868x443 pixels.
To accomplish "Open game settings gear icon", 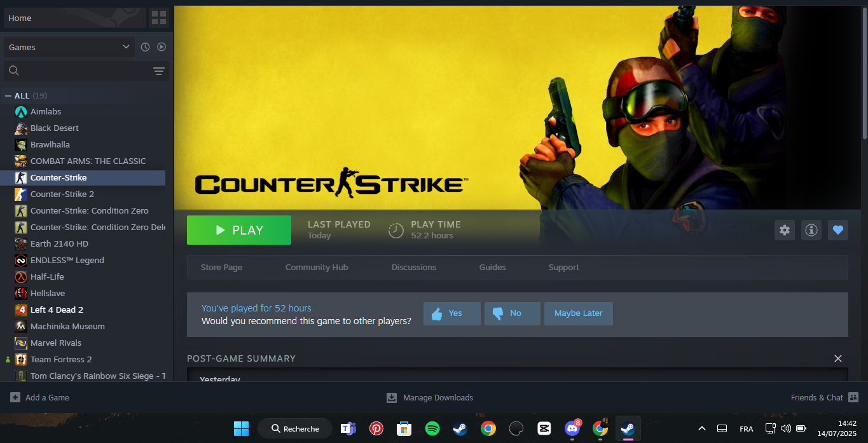I will point(785,230).
